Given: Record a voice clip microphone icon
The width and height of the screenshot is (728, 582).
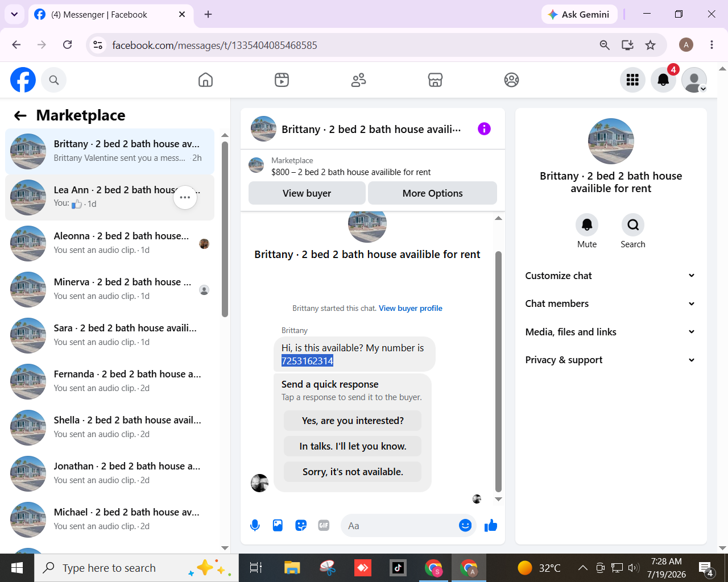Looking at the screenshot, I should point(255,526).
